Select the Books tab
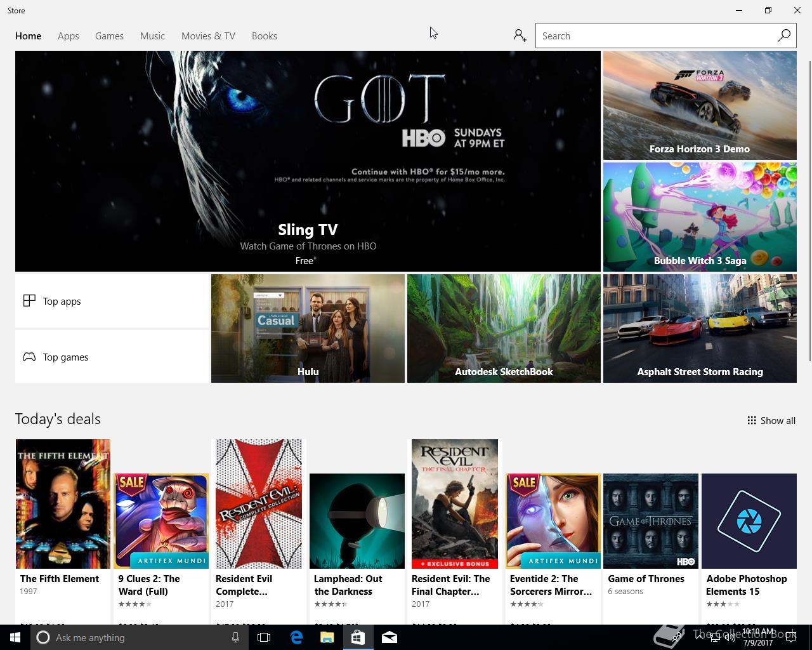 (265, 36)
